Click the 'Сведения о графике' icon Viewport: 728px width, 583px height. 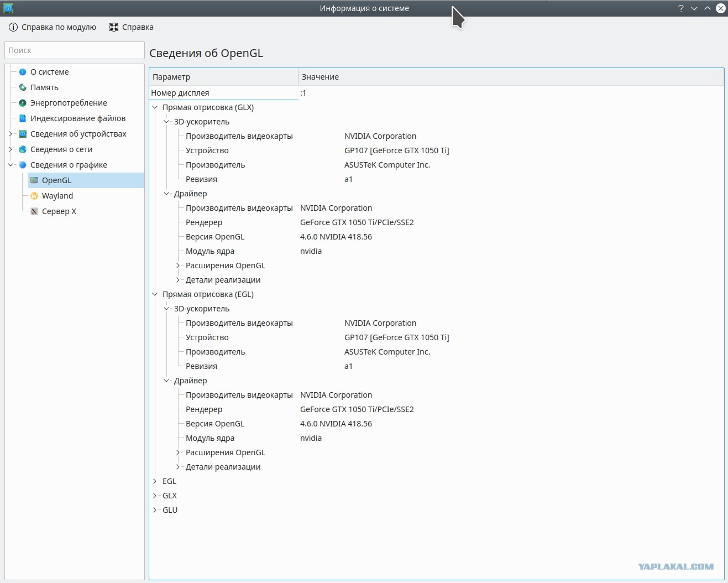coord(23,165)
